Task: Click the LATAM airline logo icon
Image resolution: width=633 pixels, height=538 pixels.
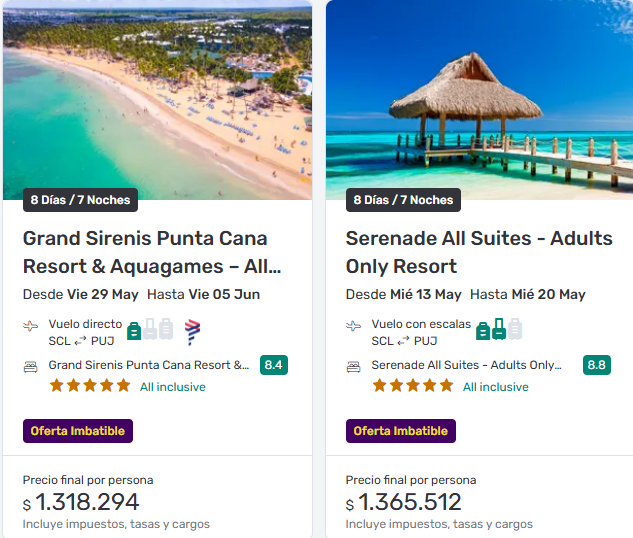Action: point(193,330)
